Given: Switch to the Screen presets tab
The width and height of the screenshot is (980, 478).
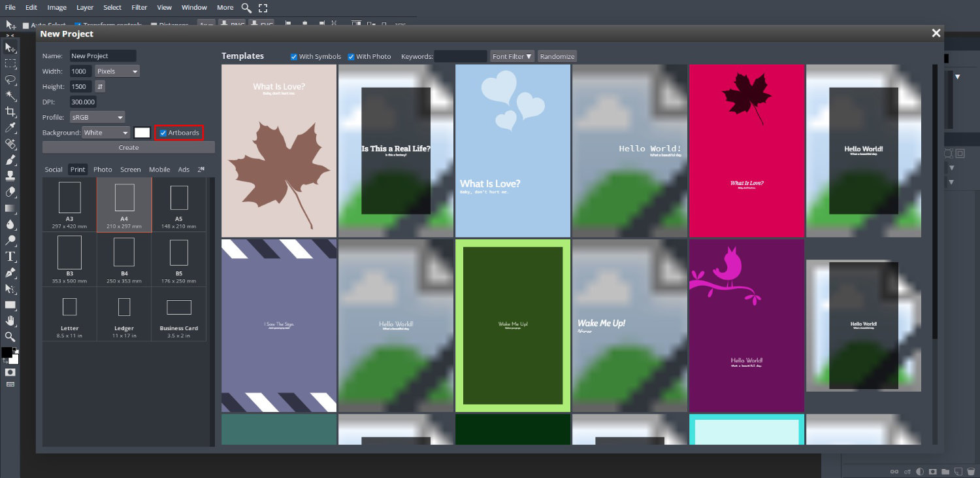Looking at the screenshot, I should tap(131, 169).
